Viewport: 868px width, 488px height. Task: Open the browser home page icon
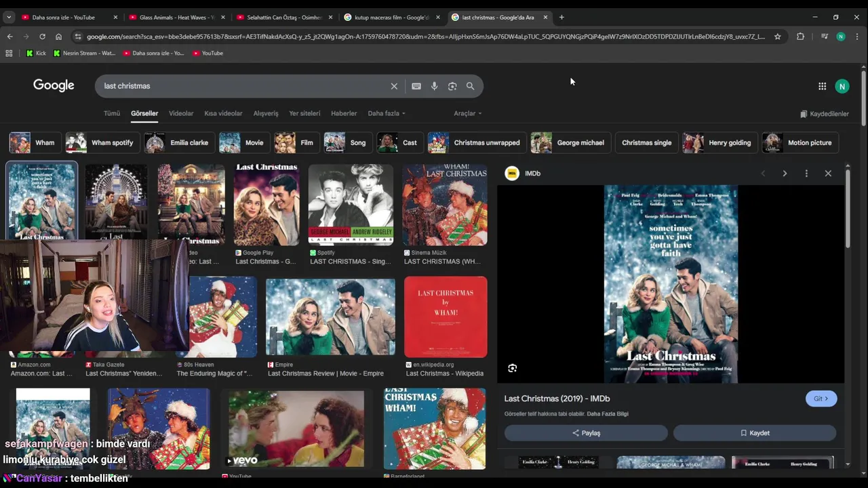[x=58, y=37]
